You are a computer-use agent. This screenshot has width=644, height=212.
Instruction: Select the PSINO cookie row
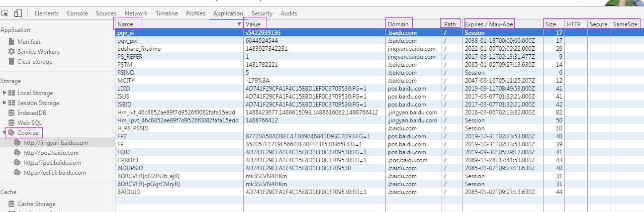(x=379, y=73)
